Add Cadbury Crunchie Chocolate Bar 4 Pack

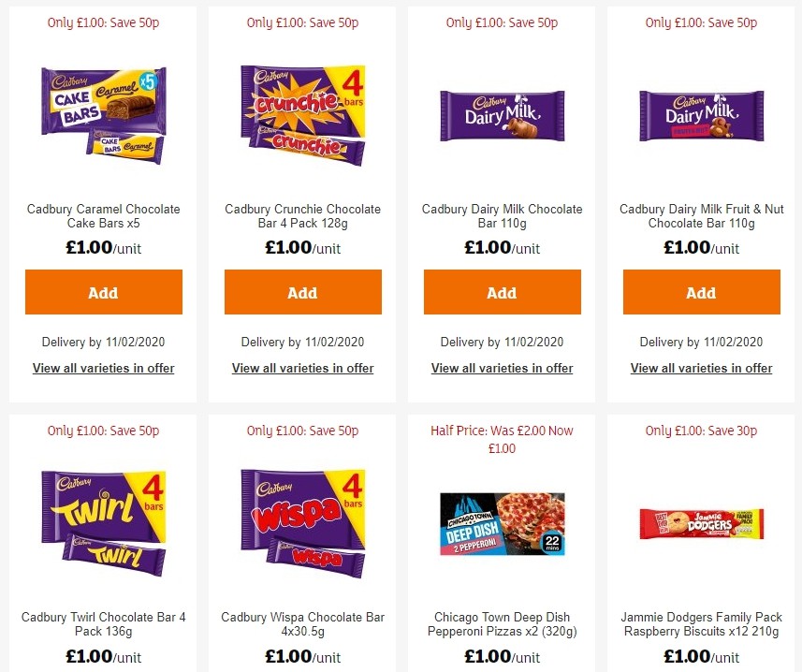click(302, 292)
